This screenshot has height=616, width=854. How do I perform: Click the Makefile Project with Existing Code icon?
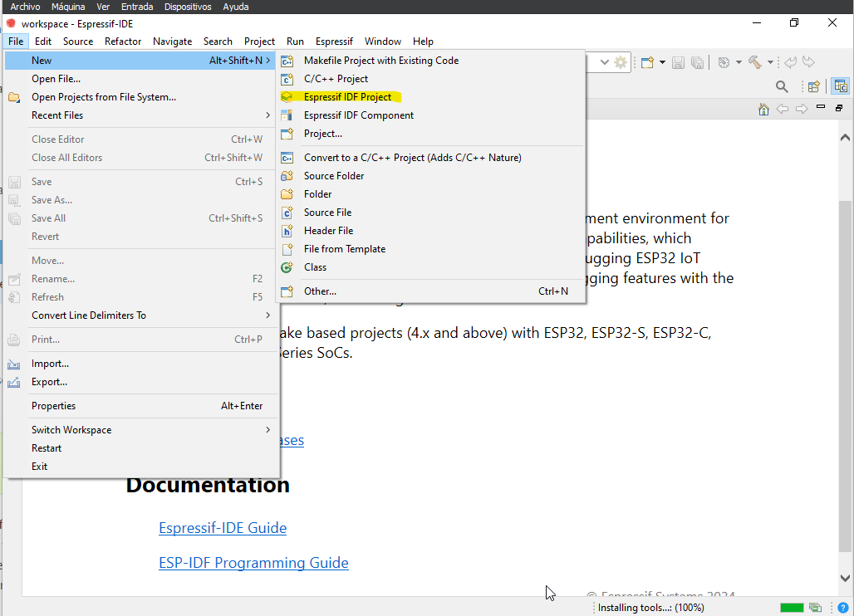[287, 61]
